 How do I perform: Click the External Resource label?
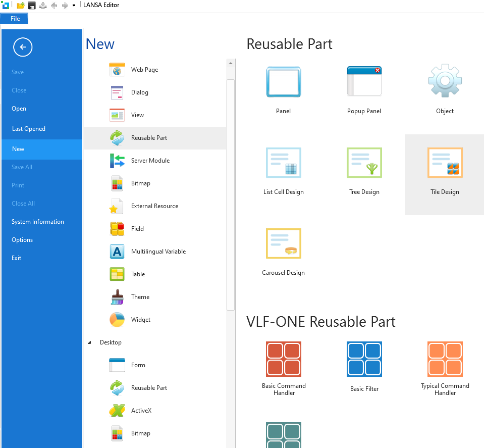click(x=154, y=206)
